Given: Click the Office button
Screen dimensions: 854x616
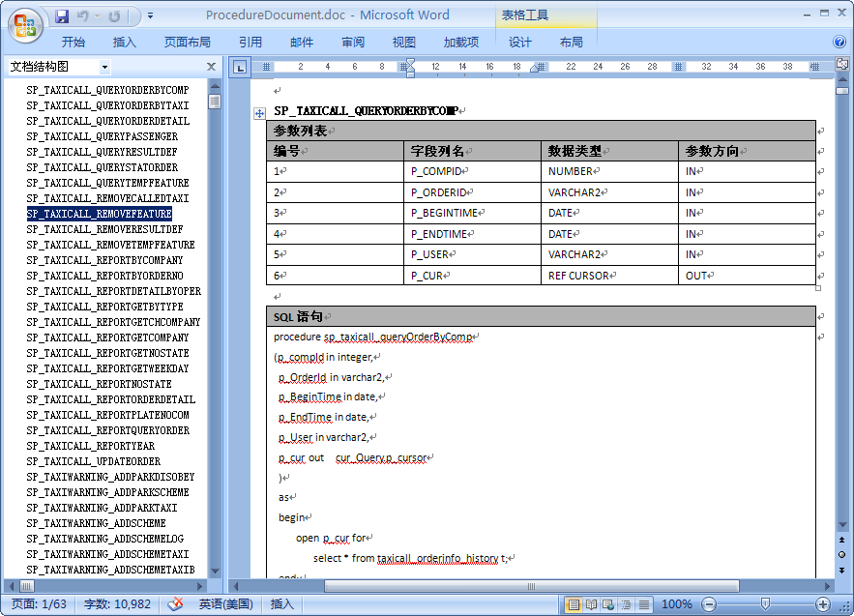Looking at the screenshot, I should tap(25, 25).
